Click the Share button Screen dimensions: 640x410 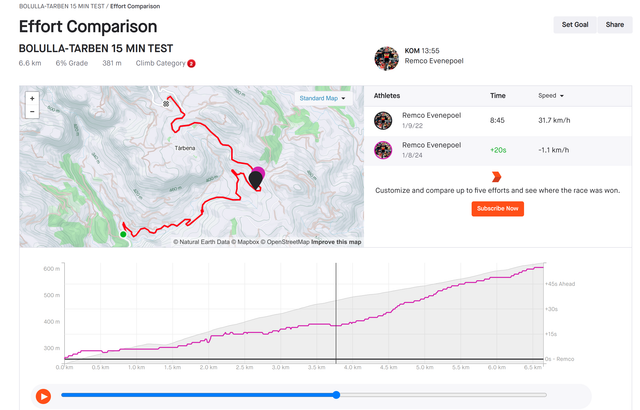click(x=614, y=25)
